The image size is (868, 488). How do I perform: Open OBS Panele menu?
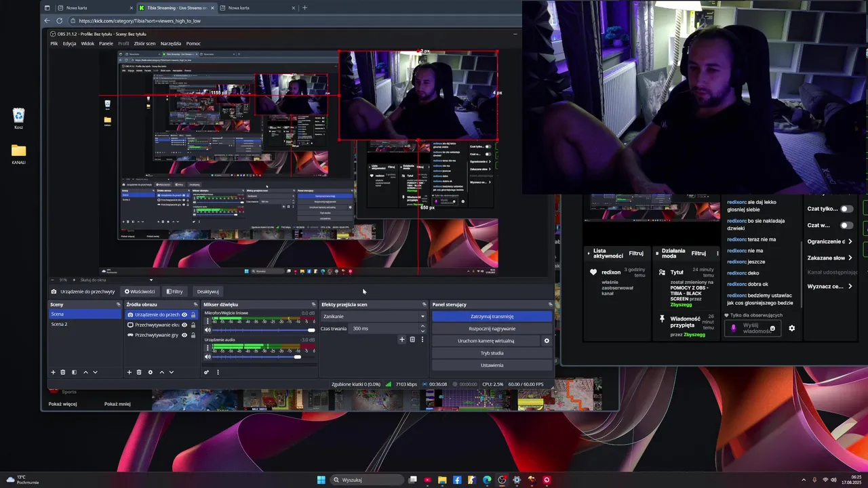[x=106, y=43]
